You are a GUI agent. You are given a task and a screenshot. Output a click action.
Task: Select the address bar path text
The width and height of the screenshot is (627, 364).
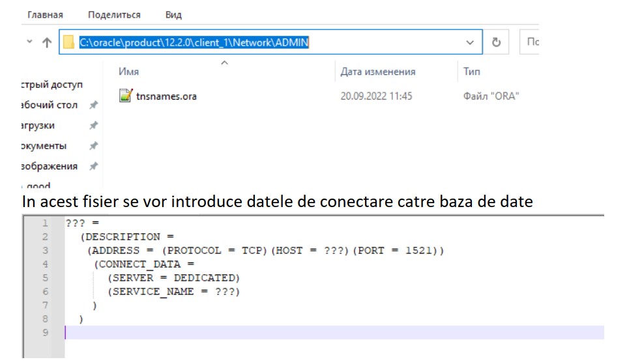click(194, 42)
